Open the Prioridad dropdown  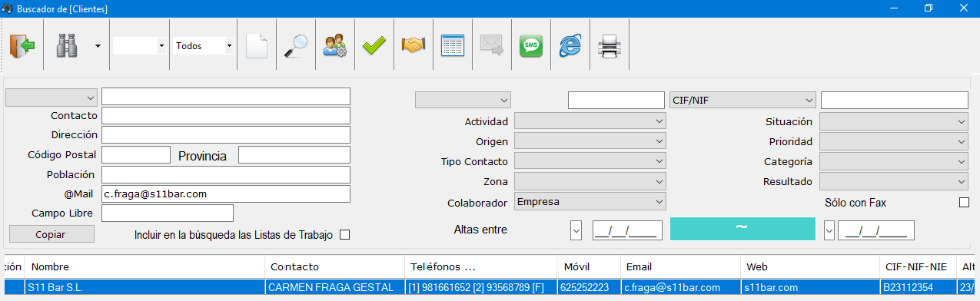(x=894, y=141)
